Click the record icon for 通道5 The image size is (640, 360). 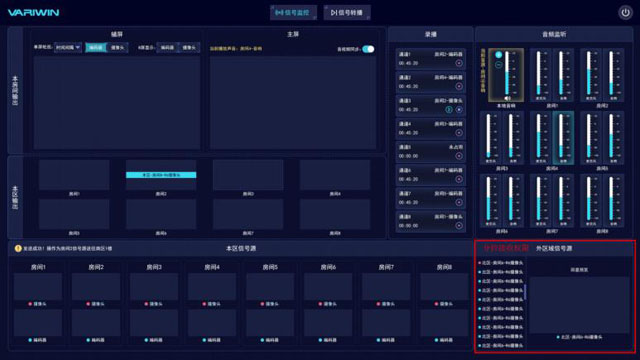(459, 156)
